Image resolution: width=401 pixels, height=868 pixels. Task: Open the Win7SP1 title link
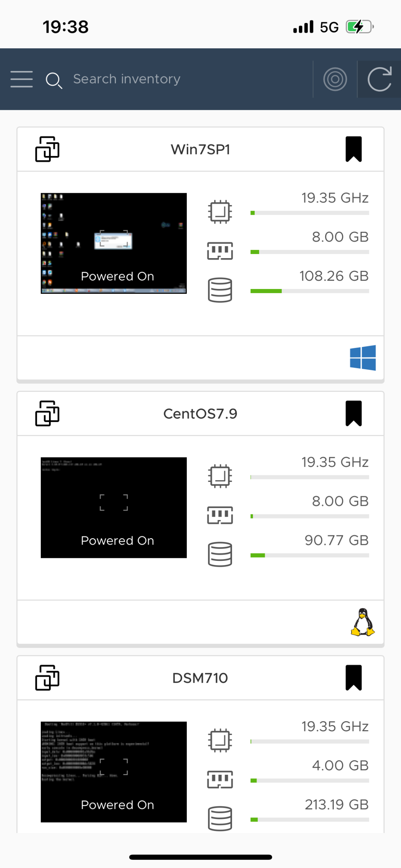pyautogui.click(x=200, y=149)
